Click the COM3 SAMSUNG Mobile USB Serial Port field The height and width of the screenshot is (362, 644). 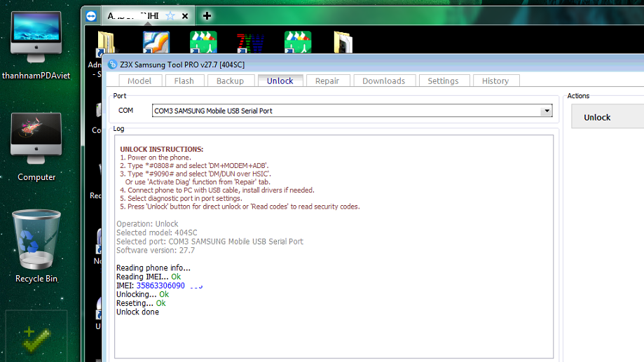(352, 111)
